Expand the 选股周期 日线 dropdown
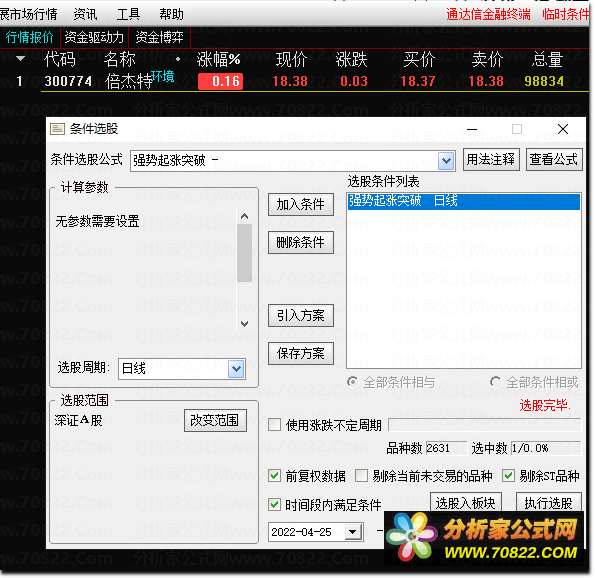Screen dimensions: 595x578 236,369
